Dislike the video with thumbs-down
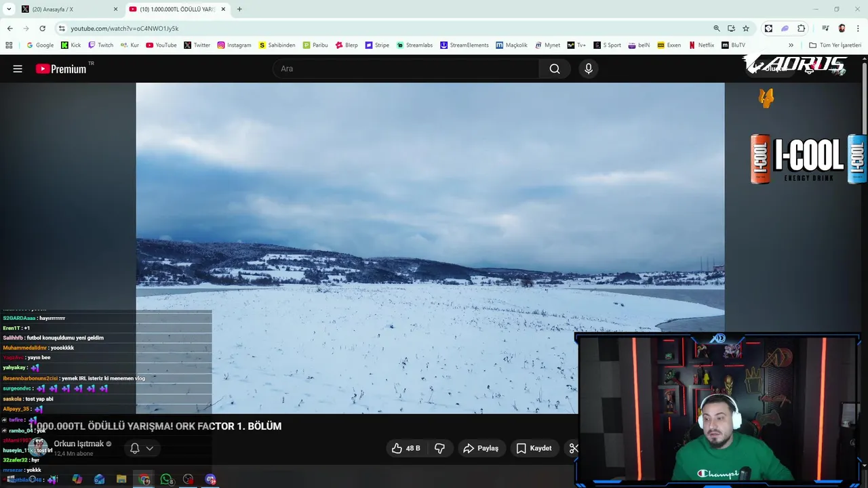The image size is (868, 488). pos(439,448)
